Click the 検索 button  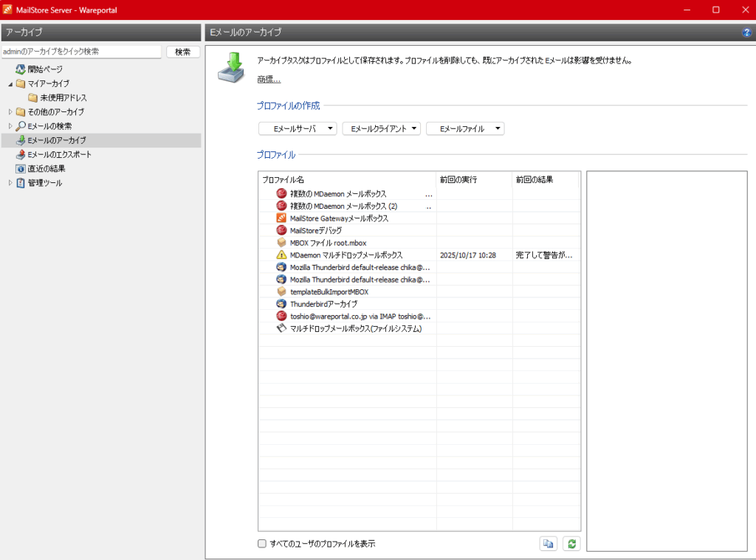(183, 52)
